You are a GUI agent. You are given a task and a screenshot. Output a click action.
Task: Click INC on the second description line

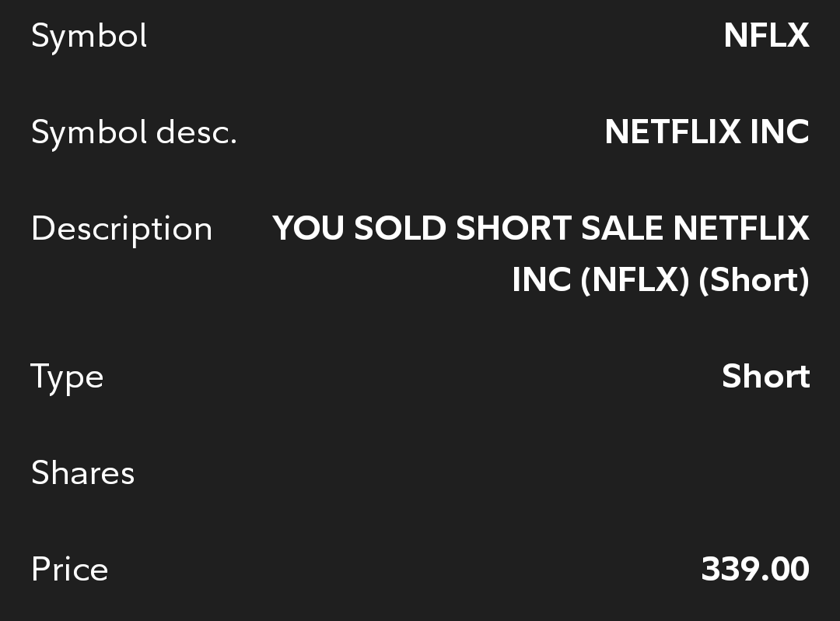[541, 280]
